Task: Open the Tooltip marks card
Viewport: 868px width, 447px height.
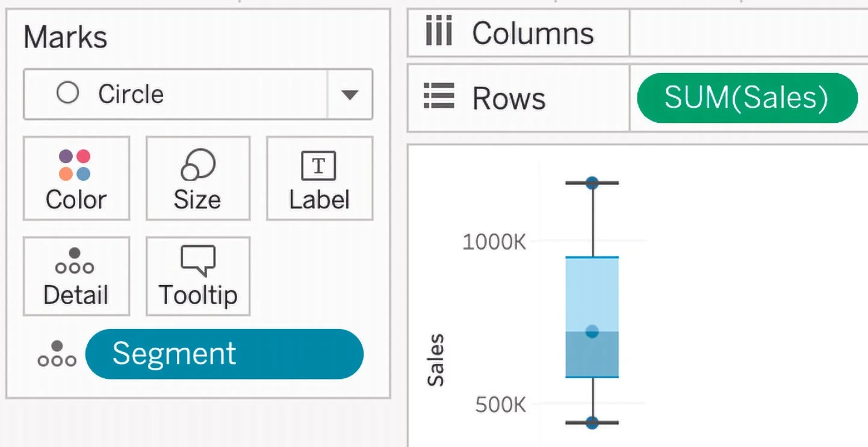Action: pos(197,276)
